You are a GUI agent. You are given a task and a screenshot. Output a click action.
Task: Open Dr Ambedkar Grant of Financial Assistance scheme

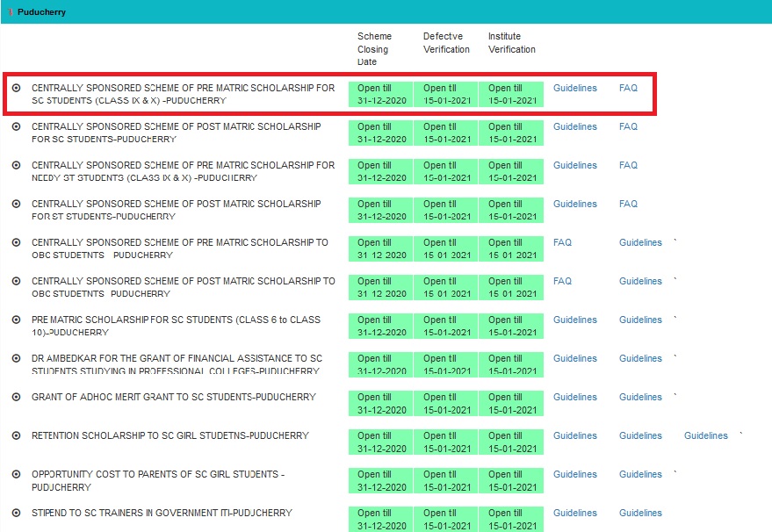tap(177, 364)
